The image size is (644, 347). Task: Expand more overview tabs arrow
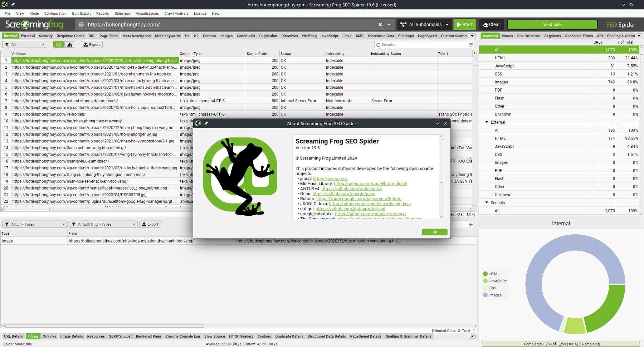click(639, 36)
